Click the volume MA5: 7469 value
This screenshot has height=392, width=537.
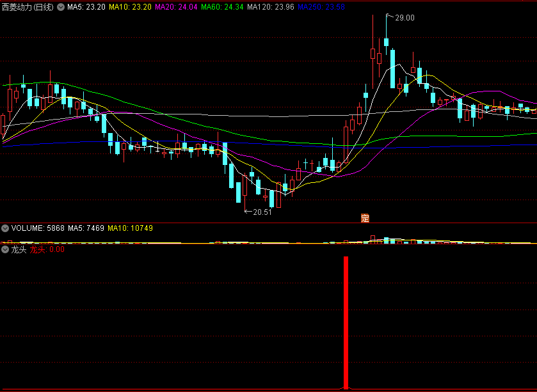tap(86, 228)
